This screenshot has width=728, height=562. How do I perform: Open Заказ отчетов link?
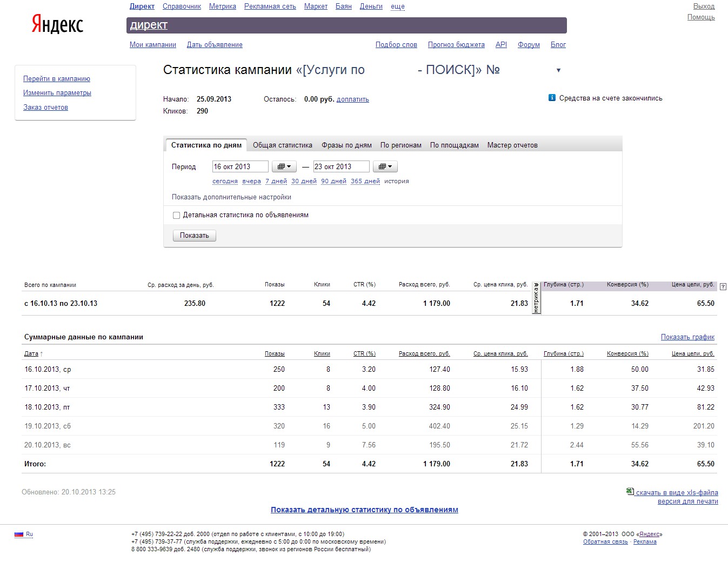point(45,108)
